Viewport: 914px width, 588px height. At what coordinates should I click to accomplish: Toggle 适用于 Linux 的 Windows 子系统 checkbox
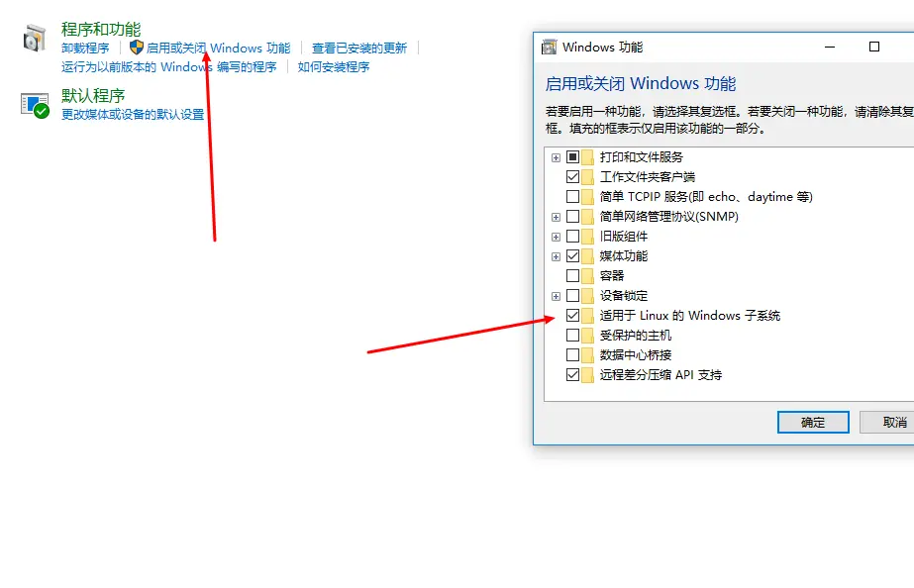coord(573,316)
